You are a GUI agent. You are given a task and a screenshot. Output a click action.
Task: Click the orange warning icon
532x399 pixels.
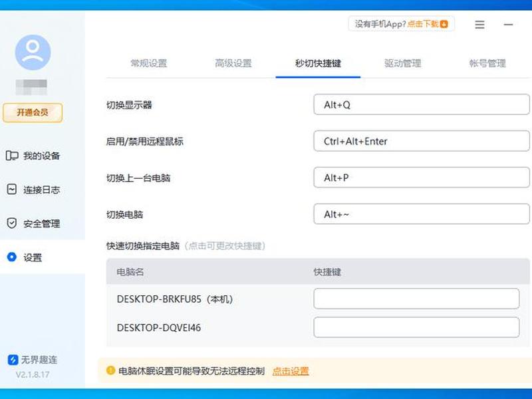coord(110,370)
